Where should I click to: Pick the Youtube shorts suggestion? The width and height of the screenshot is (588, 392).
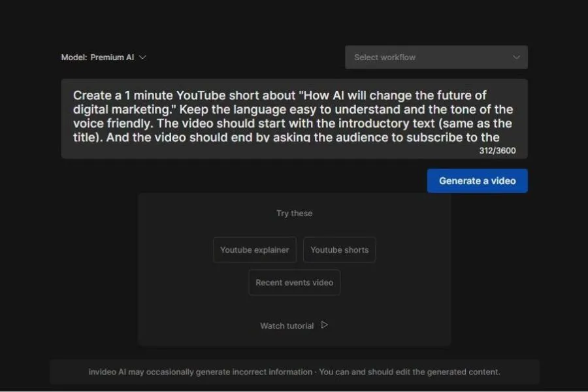pyautogui.click(x=339, y=250)
